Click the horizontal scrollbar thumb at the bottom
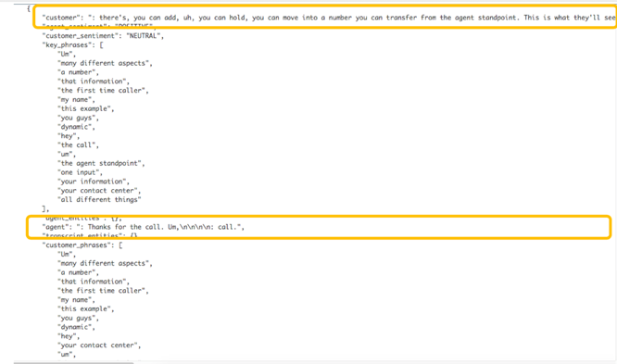 pyautogui.click(x=74, y=362)
